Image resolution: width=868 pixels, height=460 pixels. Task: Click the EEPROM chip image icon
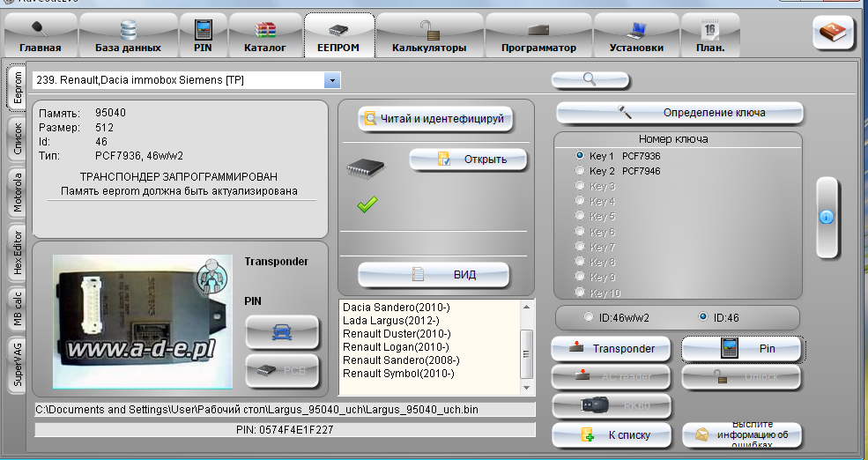coord(366,167)
